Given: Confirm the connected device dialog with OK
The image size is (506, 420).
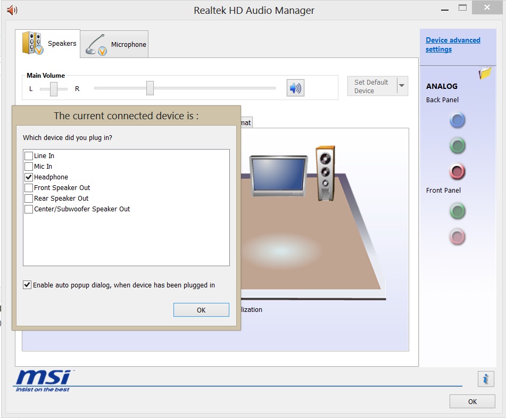Looking at the screenshot, I should (201, 310).
